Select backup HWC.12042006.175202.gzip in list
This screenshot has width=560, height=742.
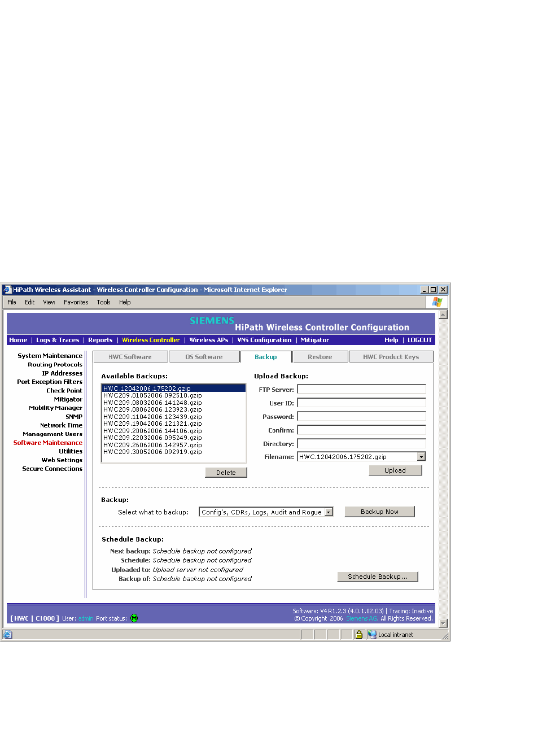click(x=174, y=389)
